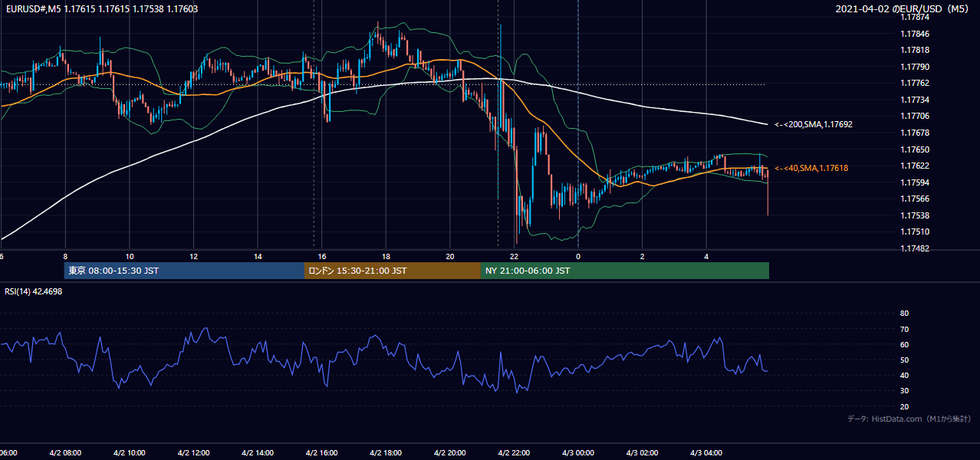Click the RSI scale level 60
Screen dimensions: 980x460
point(904,344)
